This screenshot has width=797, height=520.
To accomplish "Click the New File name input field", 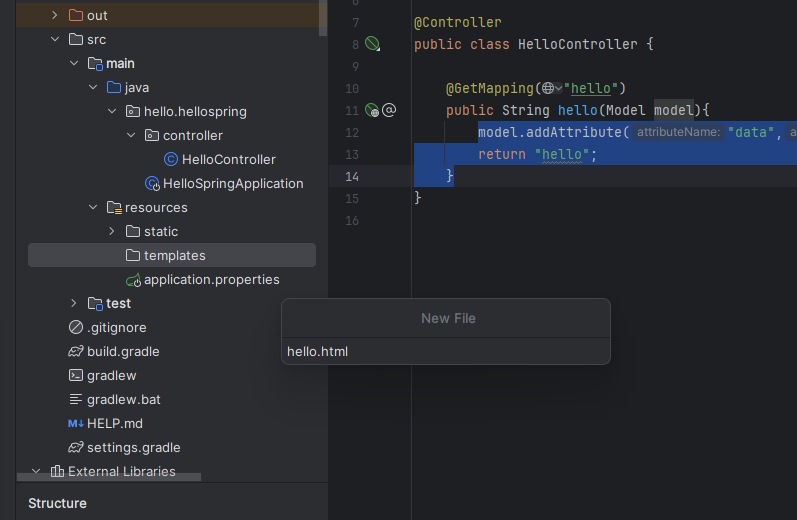I will 445,351.
